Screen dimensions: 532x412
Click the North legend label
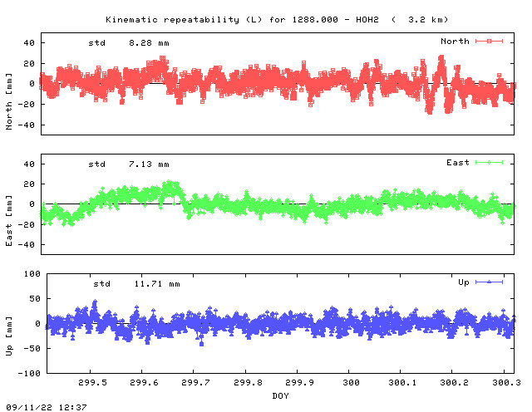(x=455, y=42)
